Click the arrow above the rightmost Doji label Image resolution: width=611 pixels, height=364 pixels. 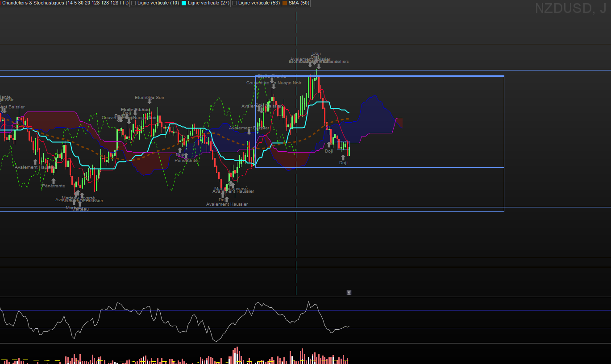(x=343, y=157)
